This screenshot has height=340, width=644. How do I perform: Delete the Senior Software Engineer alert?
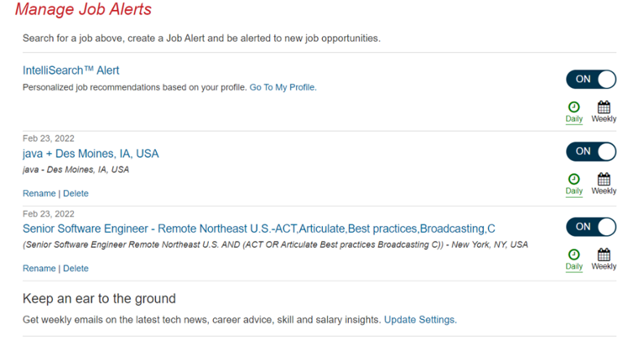pos(75,268)
